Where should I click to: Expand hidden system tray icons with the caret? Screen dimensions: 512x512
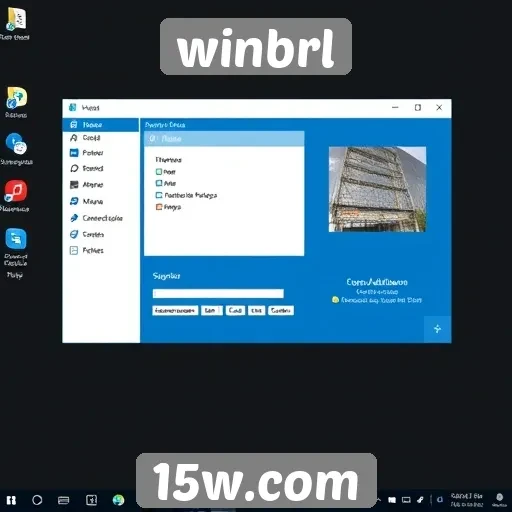click(x=379, y=499)
